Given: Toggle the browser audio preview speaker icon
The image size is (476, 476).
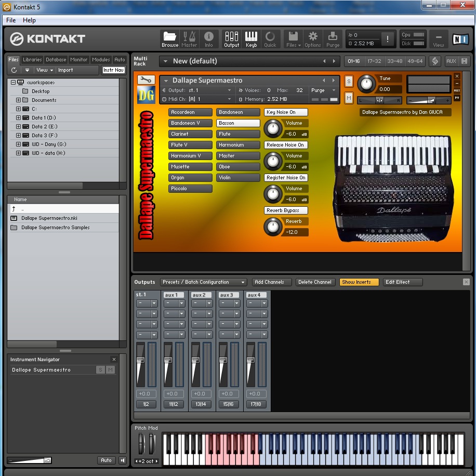Looking at the screenshot, I should tap(122, 460).
